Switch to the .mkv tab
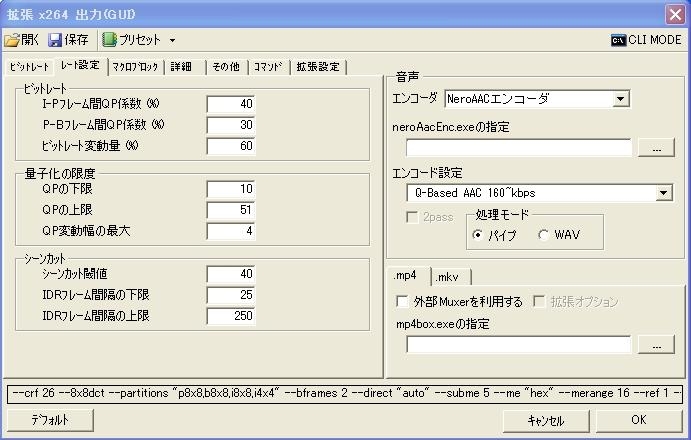The image size is (691, 440). (451, 277)
